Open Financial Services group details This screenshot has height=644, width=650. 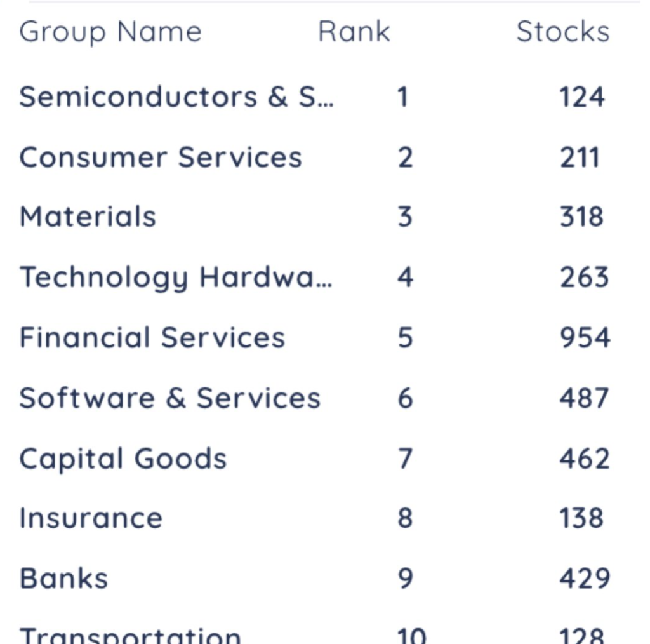pos(152,338)
